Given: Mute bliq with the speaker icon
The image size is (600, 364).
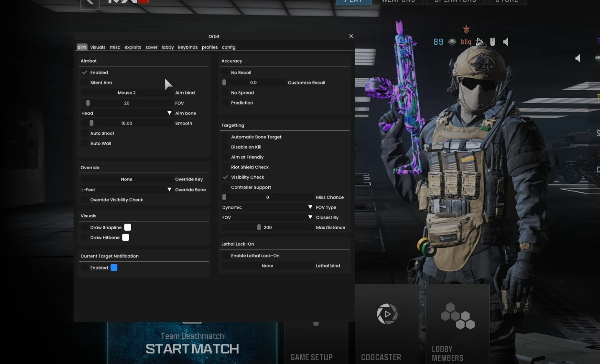Looking at the screenshot, I should pos(506,42).
